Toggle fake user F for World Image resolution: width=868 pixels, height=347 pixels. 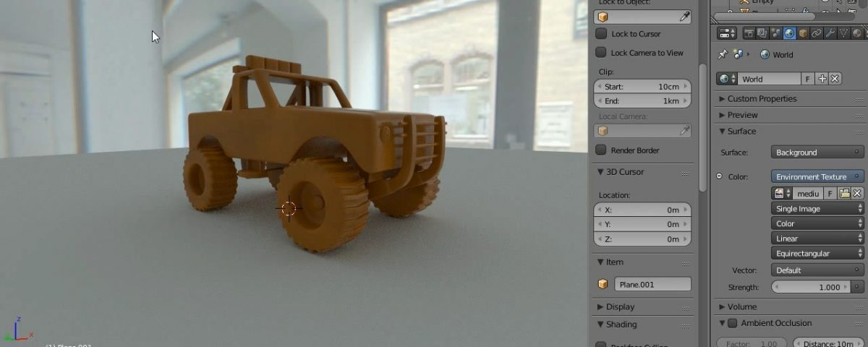click(809, 79)
